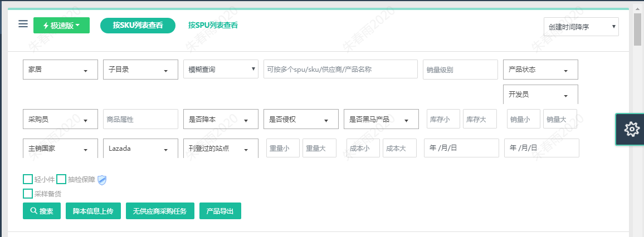Open the Lazada platform dropdown
This screenshot has height=237, width=644.
pos(140,149)
